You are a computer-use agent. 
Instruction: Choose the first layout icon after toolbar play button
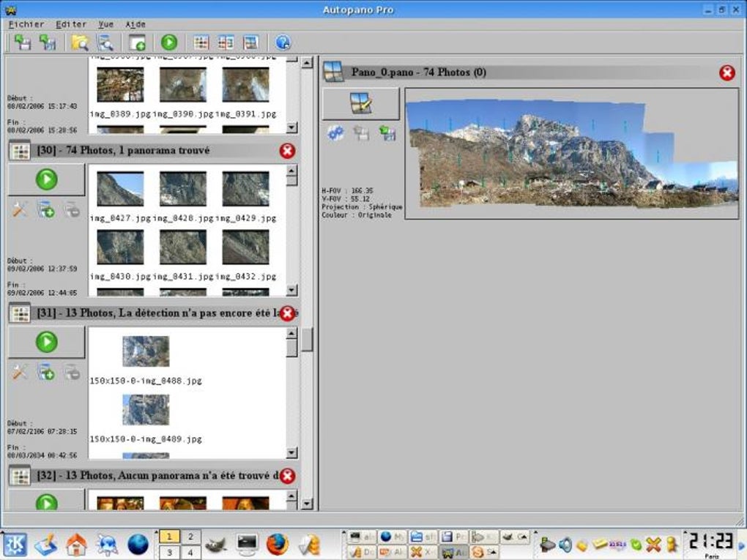tap(201, 42)
